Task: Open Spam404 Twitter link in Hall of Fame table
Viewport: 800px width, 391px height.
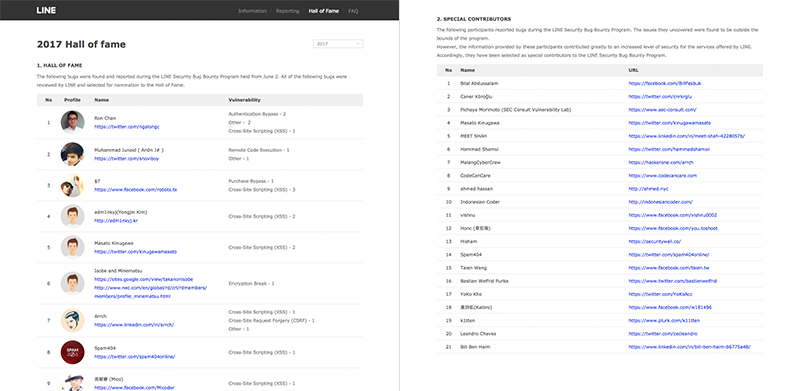Action: pyautogui.click(x=135, y=357)
